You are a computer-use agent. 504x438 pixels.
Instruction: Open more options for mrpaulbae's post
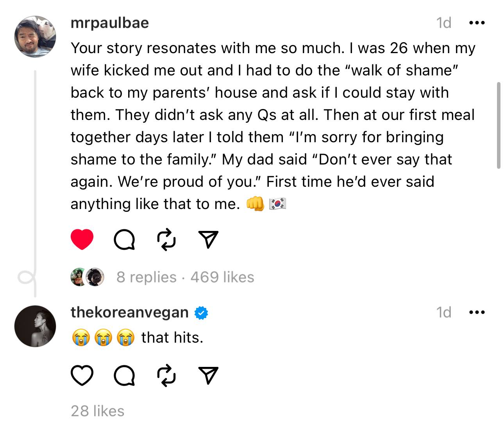click(477, 23)
